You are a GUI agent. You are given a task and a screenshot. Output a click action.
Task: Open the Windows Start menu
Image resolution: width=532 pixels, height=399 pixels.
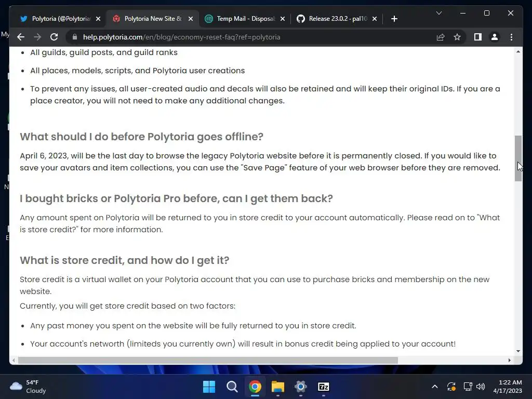pyautogui.click(x=209, y=387)
